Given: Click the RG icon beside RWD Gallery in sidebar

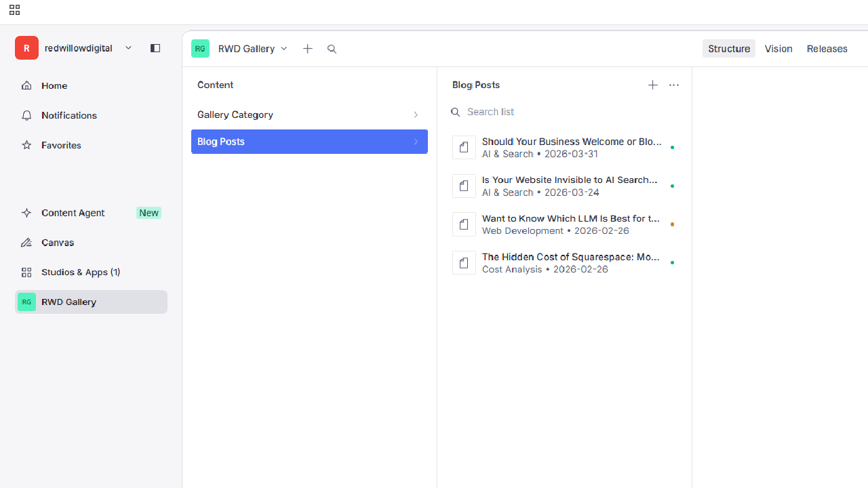Looking at the screenshot, I should [x=26, y=302].
